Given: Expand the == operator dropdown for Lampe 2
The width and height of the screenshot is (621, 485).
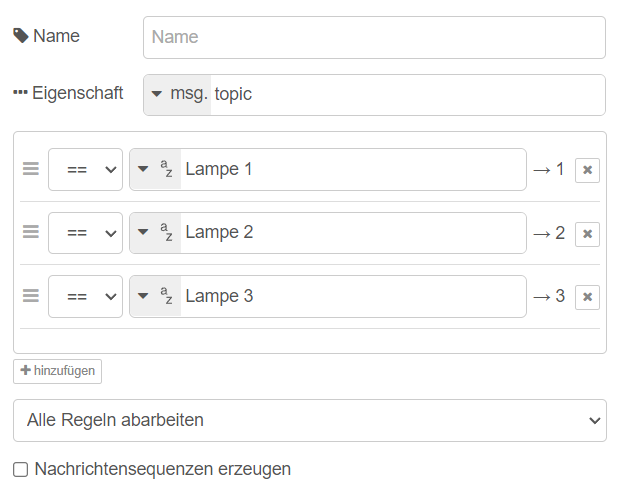Looking at the screenshot, I should click(85, 233).
